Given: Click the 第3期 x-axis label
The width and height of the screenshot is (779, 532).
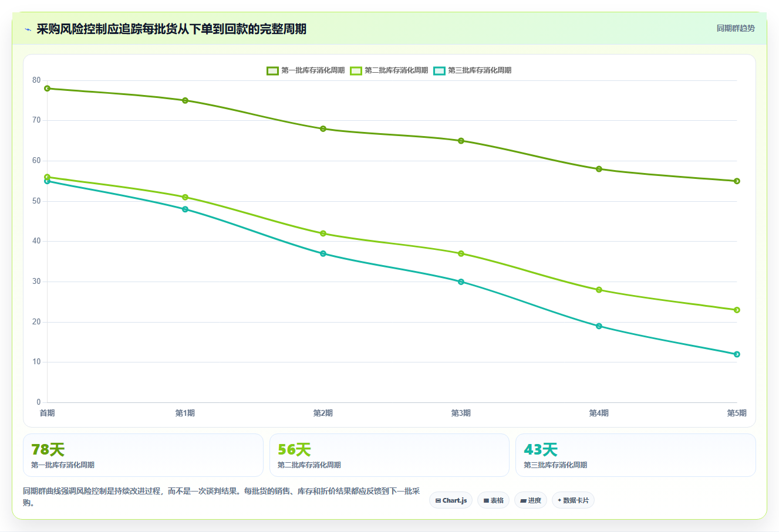Looking at the screenshot, I should tap(461, 414).
